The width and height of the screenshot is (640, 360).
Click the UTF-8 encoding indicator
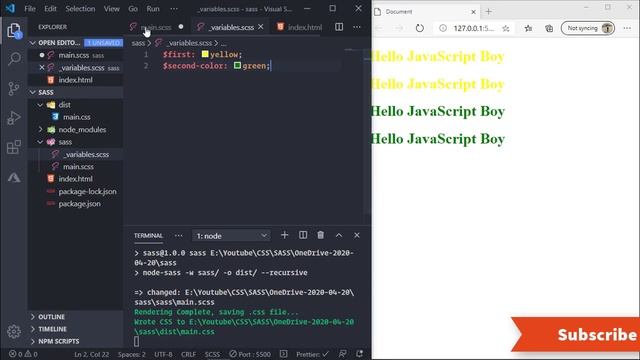163,354
